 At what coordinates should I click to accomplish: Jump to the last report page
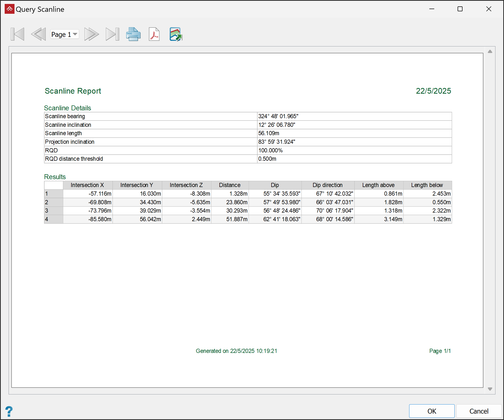[112, 34]
